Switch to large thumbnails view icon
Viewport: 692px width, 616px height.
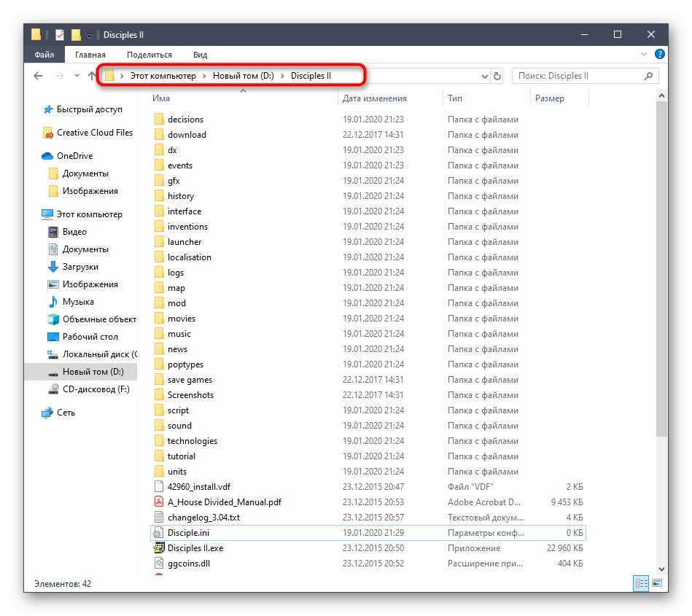(657, 583)
